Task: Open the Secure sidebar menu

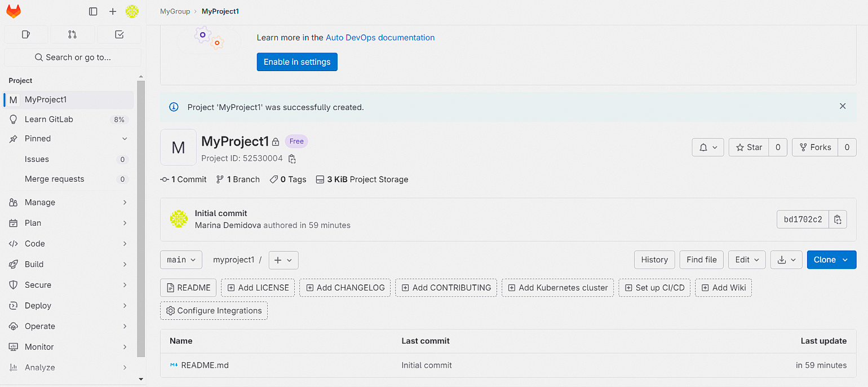Action: tap(69, 285)
